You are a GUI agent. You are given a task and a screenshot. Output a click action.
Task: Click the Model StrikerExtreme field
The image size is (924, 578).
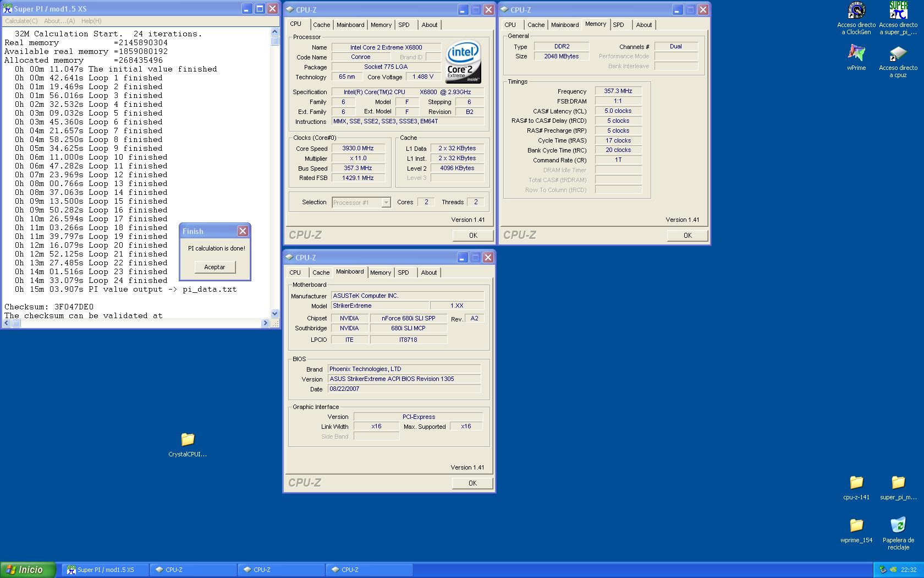click(380, 306)
